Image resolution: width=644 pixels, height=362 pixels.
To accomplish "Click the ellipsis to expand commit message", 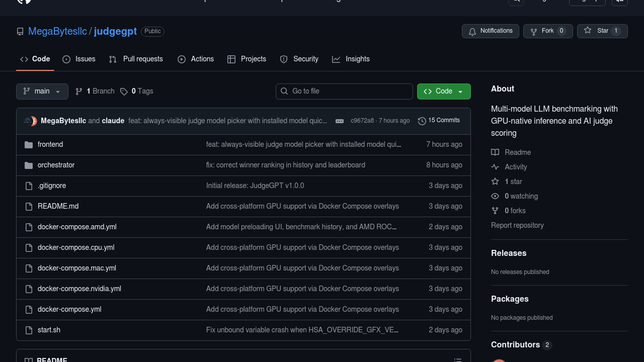I will pos(339,121).
